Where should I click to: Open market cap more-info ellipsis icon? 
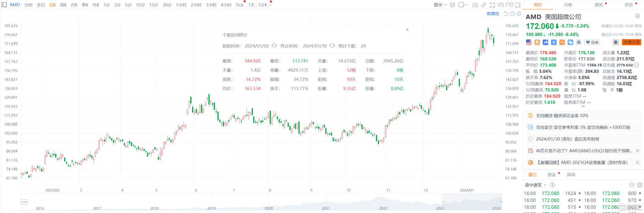(636, 65)
